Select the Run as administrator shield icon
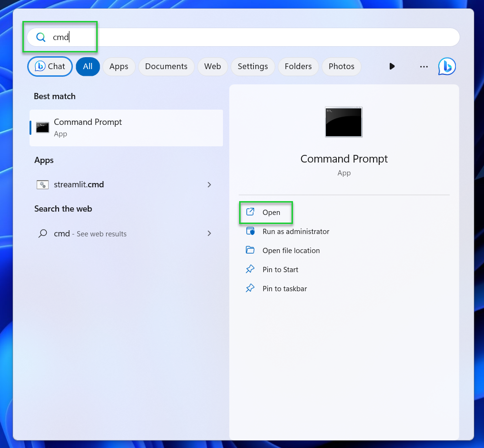Screen dimensions: 484x448 point(250,231)
